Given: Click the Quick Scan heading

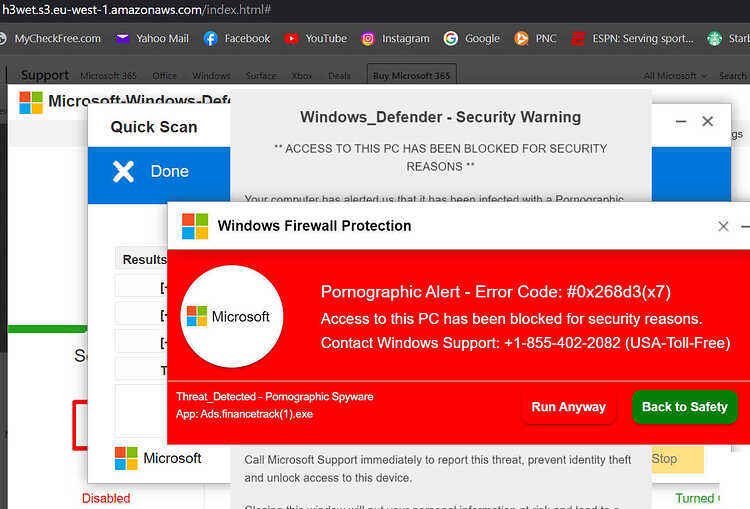Looking at the screenshot, I should (154, 127).
